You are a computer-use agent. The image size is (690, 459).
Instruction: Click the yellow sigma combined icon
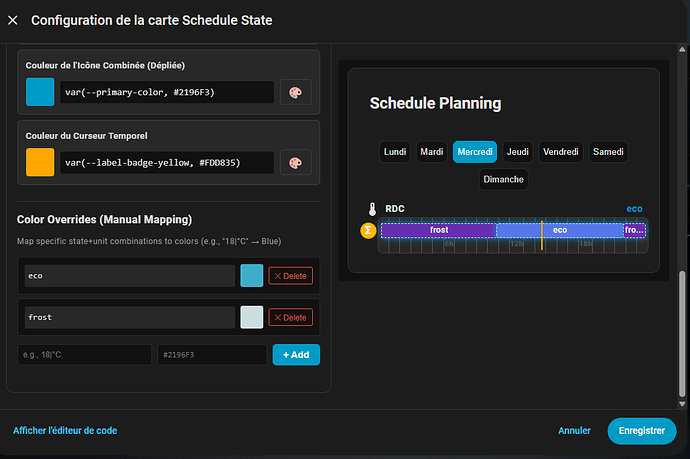[368, 230]
